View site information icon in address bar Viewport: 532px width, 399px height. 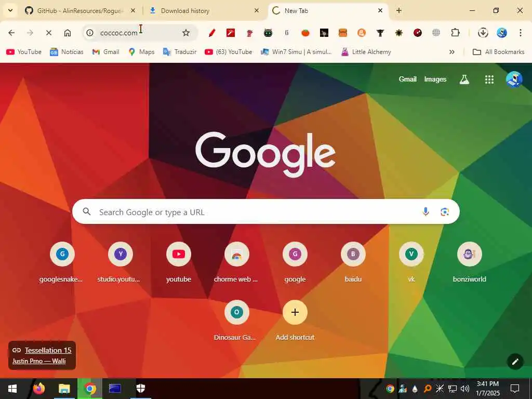[90, 33]
